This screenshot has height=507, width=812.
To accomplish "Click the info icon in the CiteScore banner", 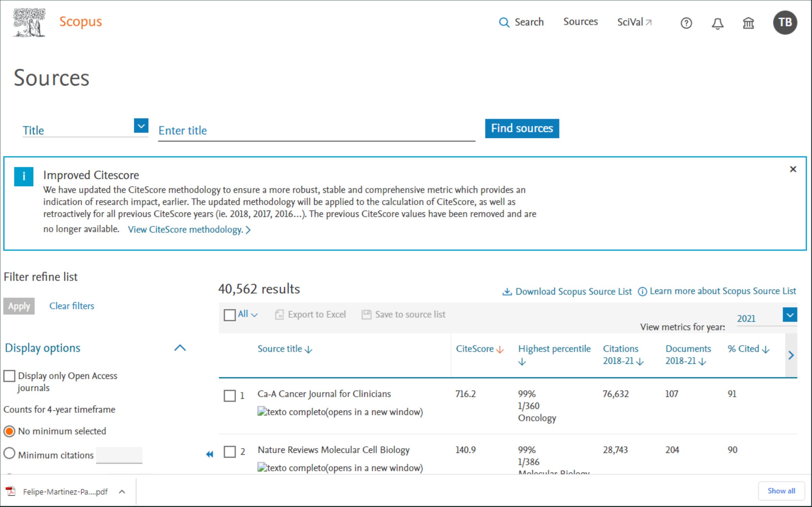I will (24, 176).
